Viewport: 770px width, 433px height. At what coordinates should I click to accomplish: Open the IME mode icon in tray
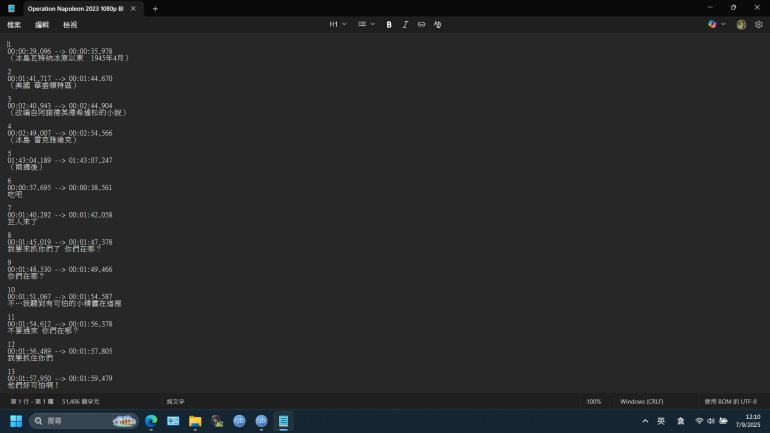(681, 421)
